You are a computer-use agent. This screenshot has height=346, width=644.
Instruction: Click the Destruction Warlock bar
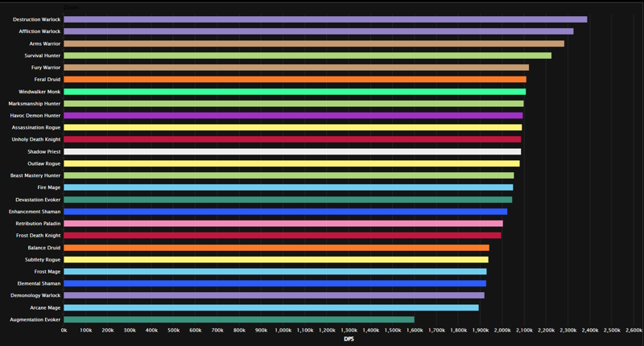[325, 19]
